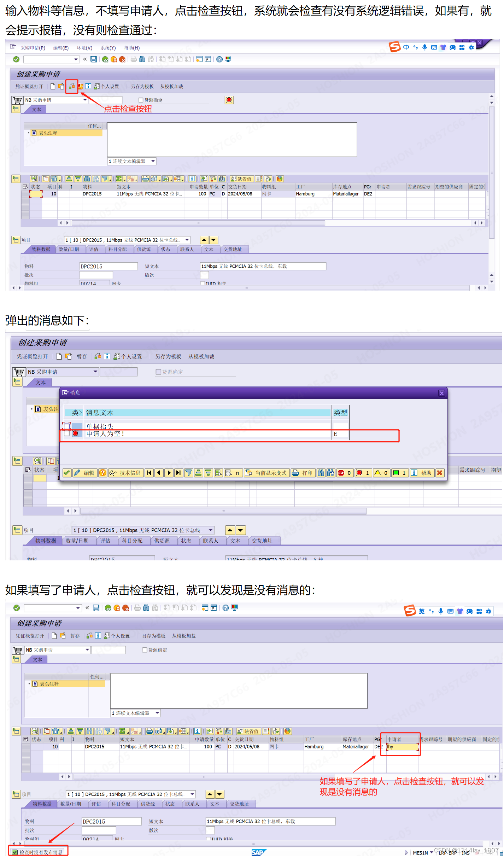Open NB 采购申请 dropdown in first screenshot
This screenshot has height=857, width=504.
click(x=85, y=100)
